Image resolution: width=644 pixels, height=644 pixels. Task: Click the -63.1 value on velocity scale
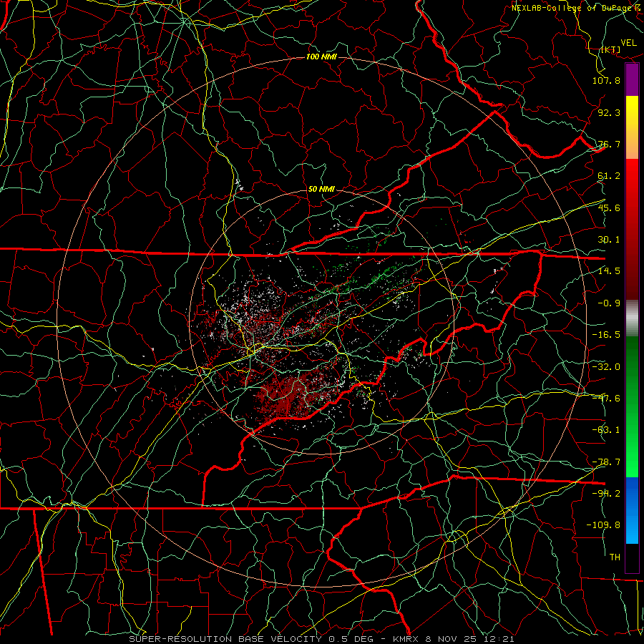point(606,430)
